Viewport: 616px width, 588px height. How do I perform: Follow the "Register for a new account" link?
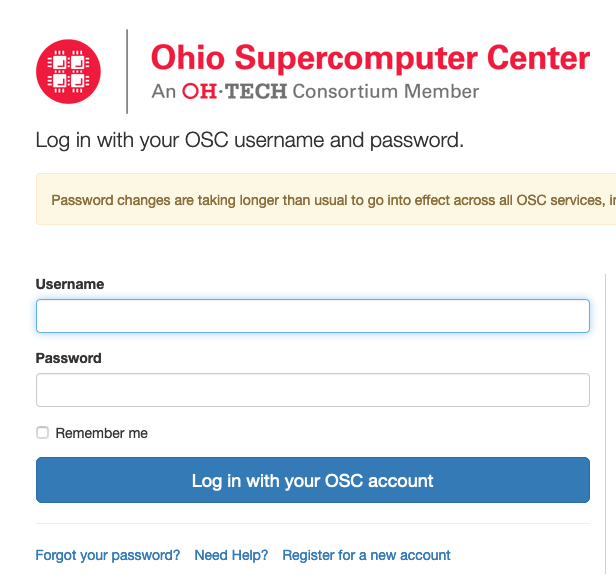pyautogui.click(x=366, y=555)
